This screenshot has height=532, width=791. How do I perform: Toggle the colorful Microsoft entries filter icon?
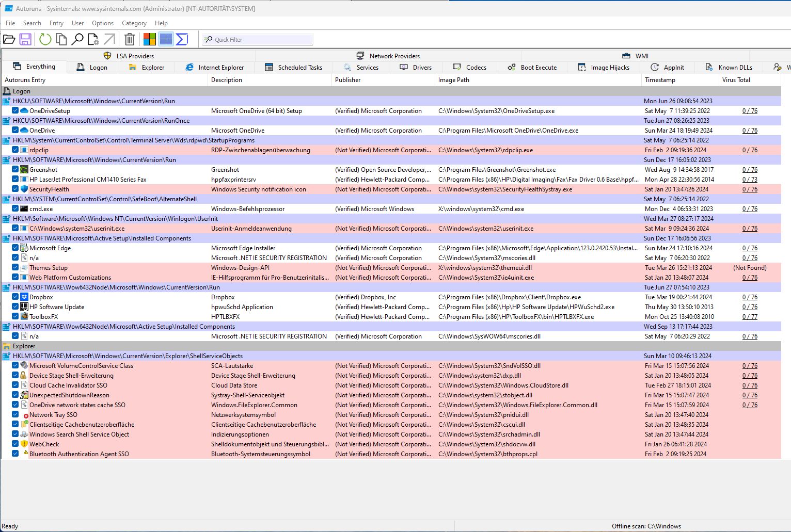coord(150,39)
